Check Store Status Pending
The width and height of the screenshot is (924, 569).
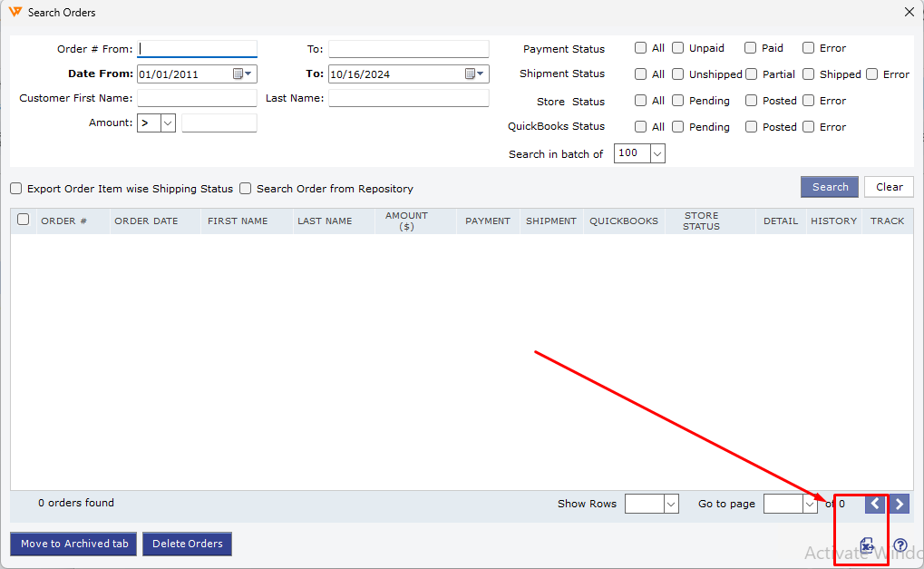click(x=677, y=100)
